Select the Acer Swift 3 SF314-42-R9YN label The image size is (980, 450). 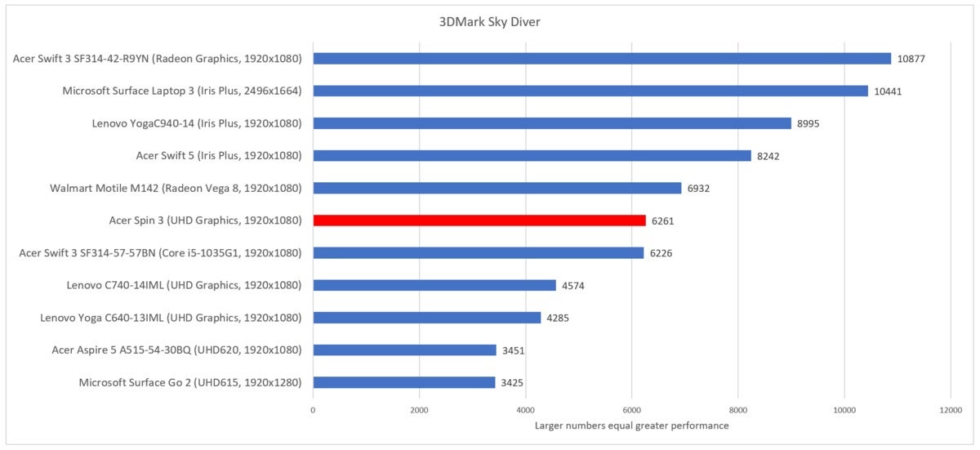pos(158,59)
